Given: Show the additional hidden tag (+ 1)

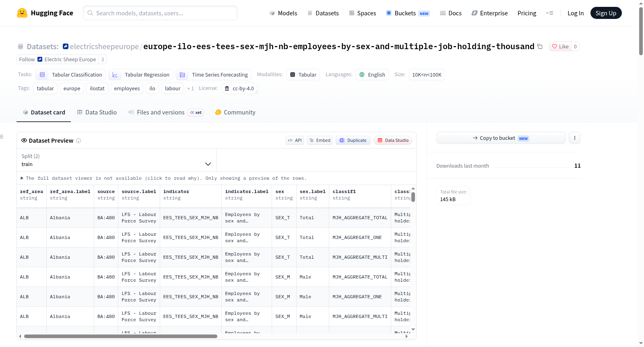Looking at the screenshot, I should (190, 88).
